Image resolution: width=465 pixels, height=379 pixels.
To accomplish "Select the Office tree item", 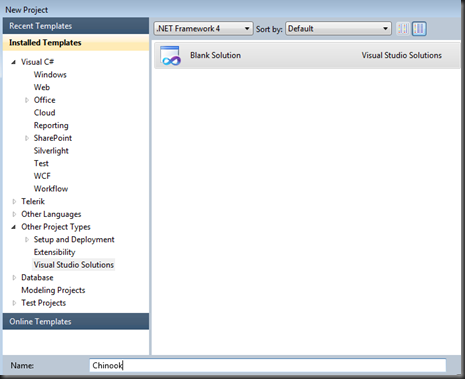I will tap(45, 100).
